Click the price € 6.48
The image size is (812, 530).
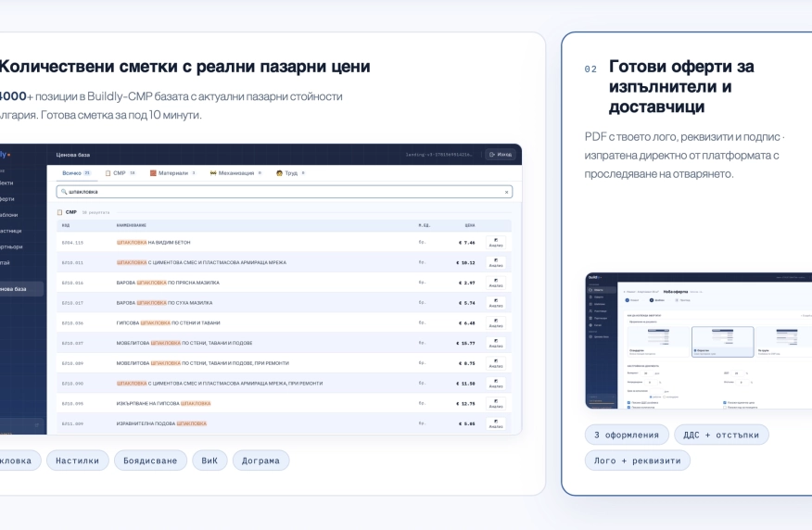(466, 323)
